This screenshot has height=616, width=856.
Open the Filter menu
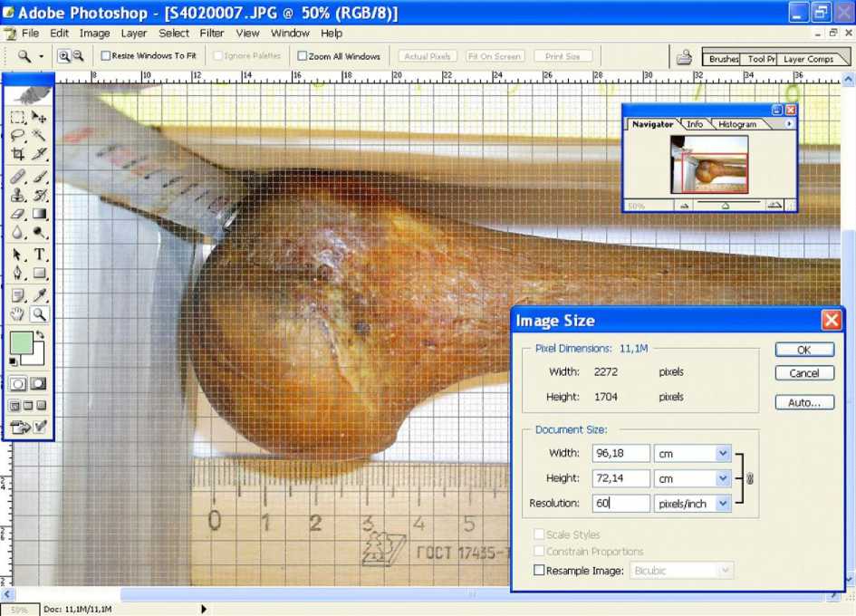coord(212,34)
